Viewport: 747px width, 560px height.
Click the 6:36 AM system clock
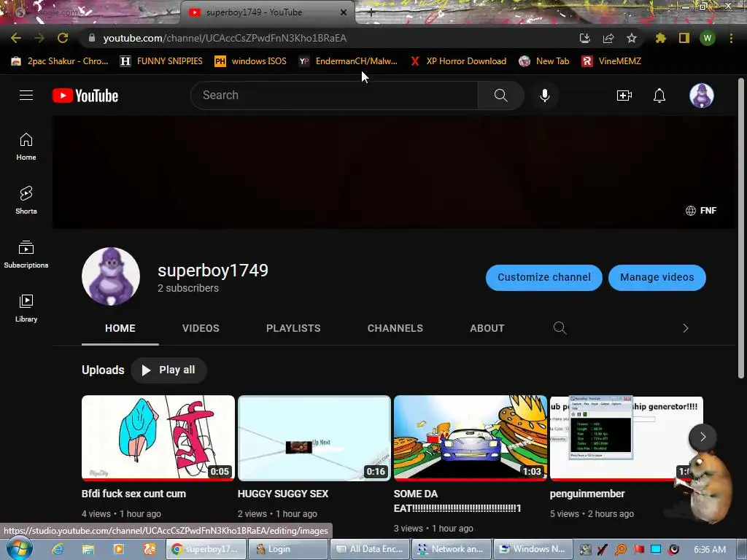click(709, 549)
